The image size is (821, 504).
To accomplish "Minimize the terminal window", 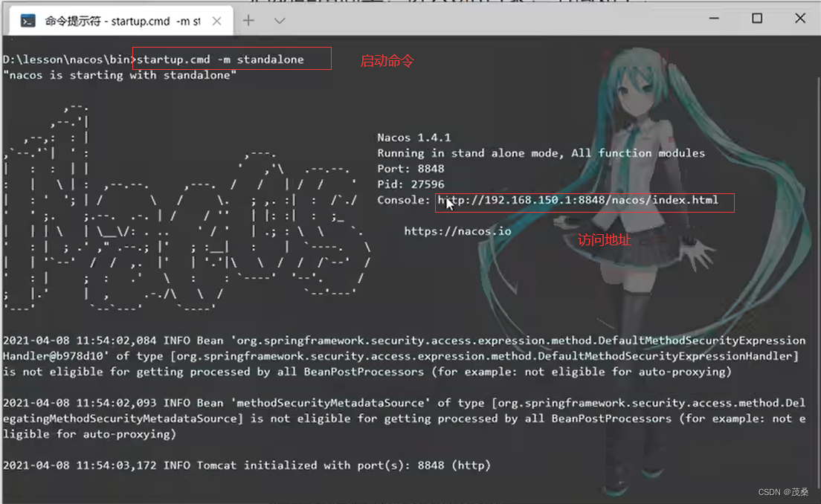I will click(x=714, y=19).
